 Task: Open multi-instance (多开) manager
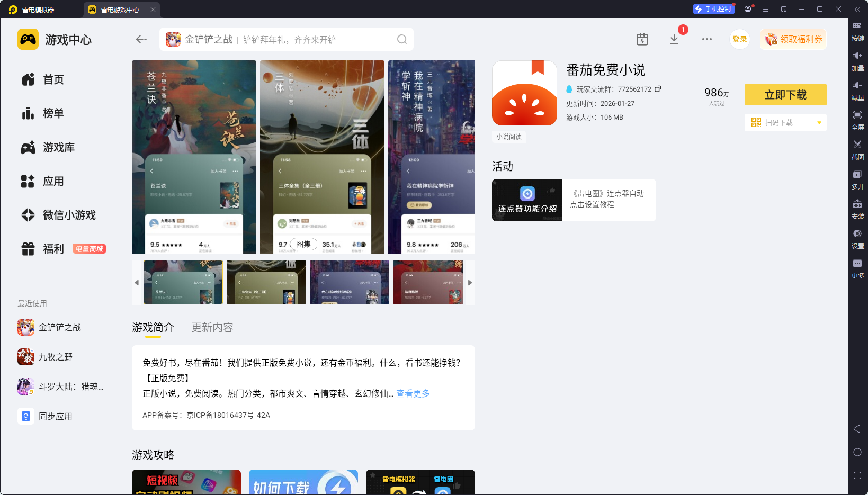click(x=857, y=180)
